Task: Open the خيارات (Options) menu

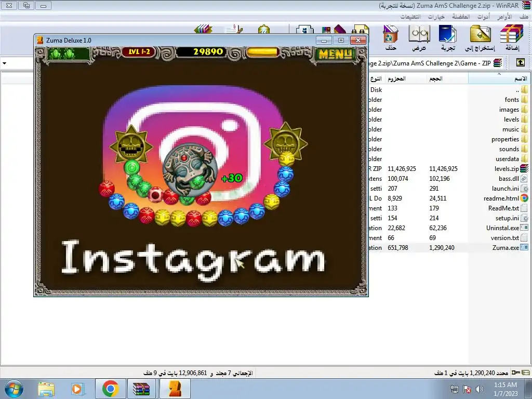Action: 436,16
